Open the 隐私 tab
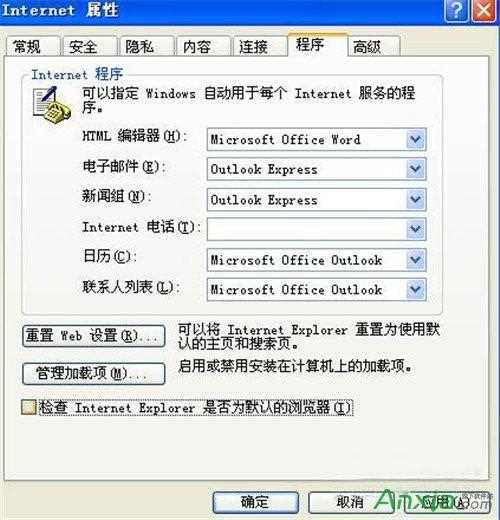This screenshot has height=520, width=500. (146, 47)
